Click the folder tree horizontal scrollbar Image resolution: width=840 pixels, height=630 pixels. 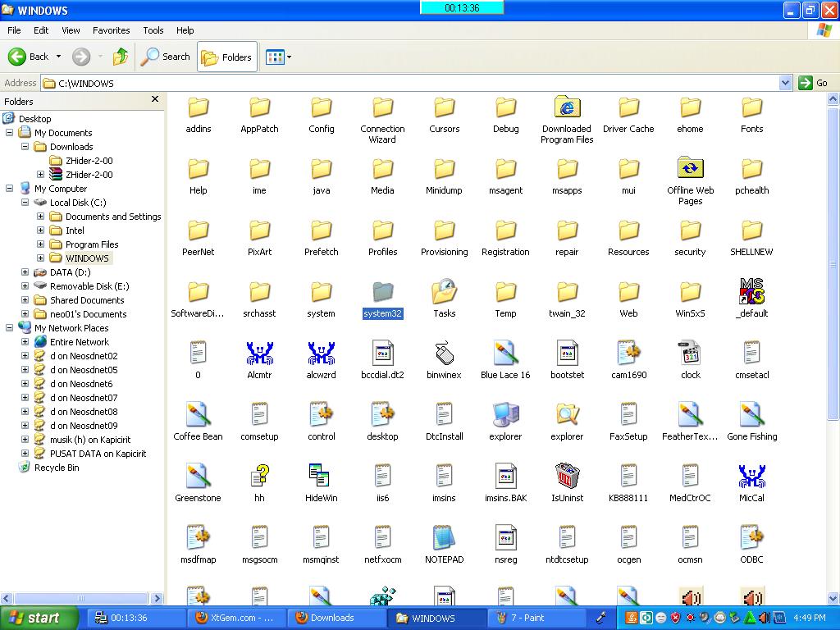point(81,598)
